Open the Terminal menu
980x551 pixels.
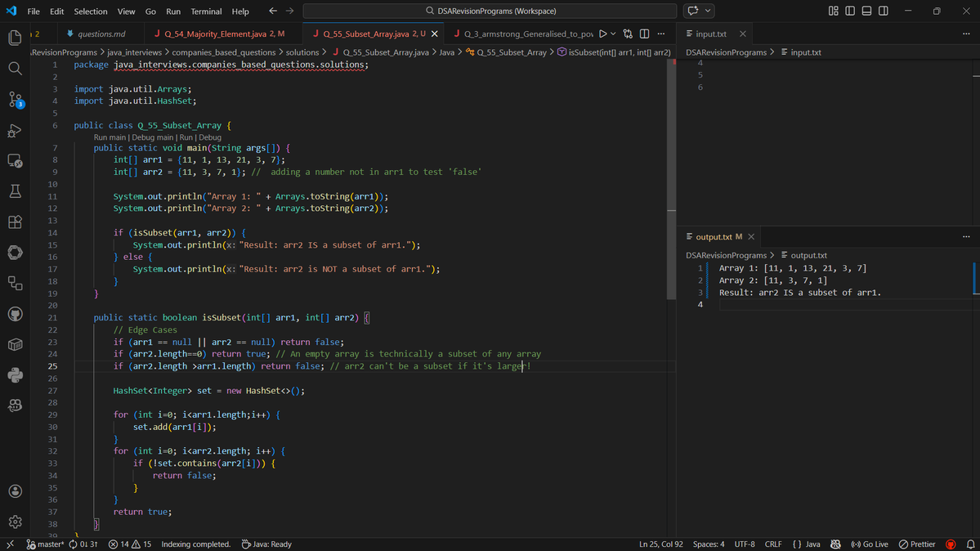(x=206, y=11)
